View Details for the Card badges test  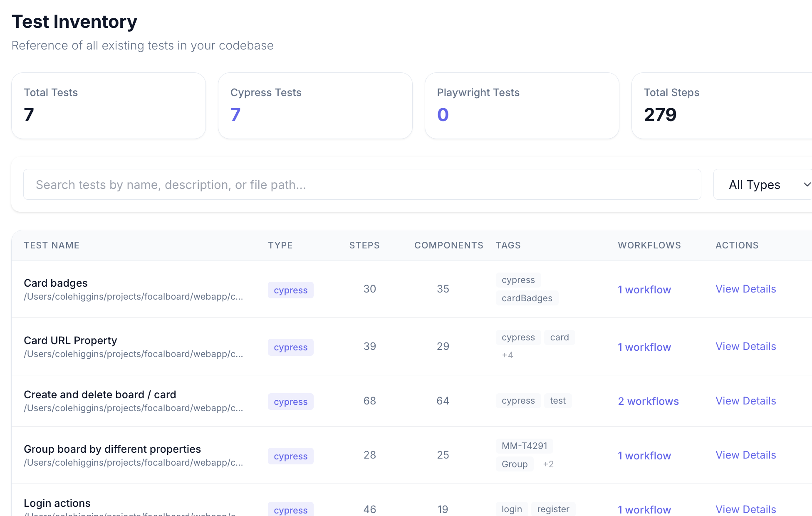(745, 289)
